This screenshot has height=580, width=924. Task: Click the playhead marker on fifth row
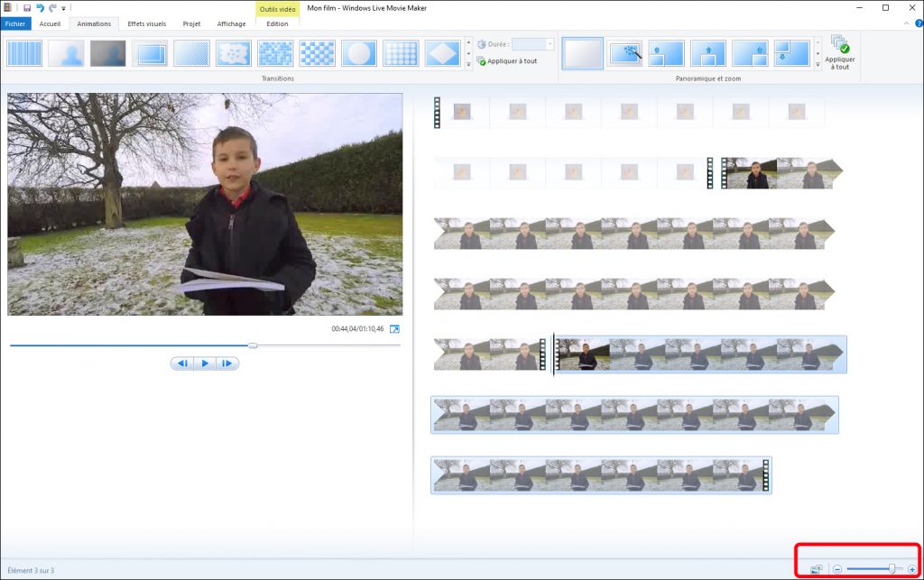click(x=553, y=354)
